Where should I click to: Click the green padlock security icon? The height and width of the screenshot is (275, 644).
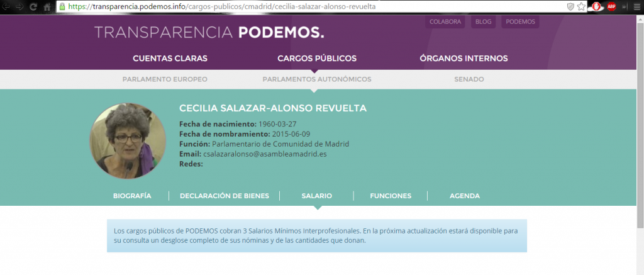click(62, 6)
